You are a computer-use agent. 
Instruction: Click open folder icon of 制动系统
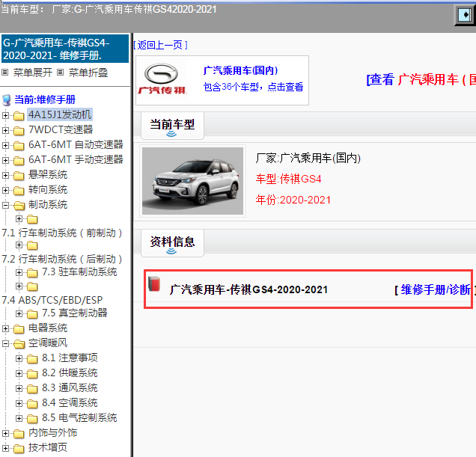pos(19,206)
